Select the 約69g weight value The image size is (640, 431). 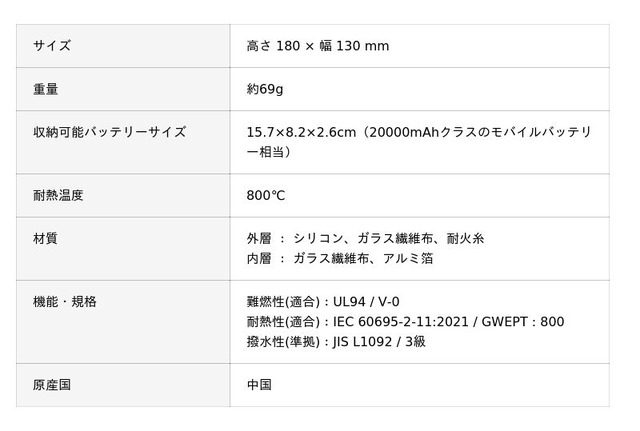[265, 89]
